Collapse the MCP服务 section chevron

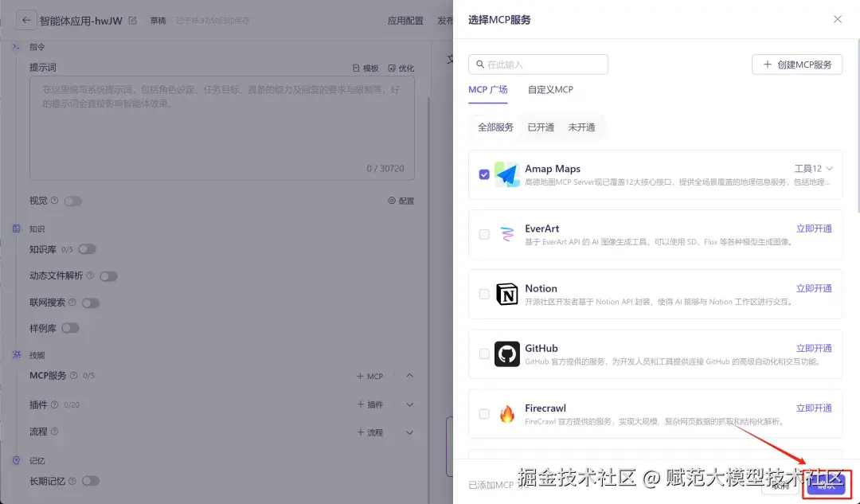click(408, 375)
